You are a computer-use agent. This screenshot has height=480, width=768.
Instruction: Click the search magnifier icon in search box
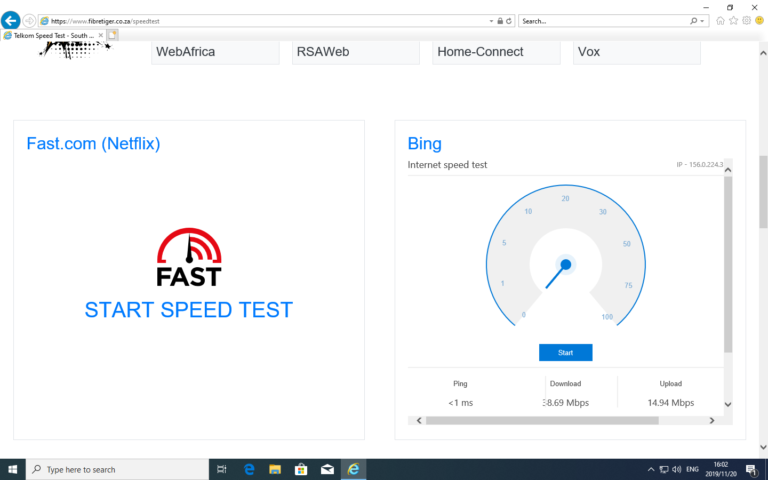693,21
